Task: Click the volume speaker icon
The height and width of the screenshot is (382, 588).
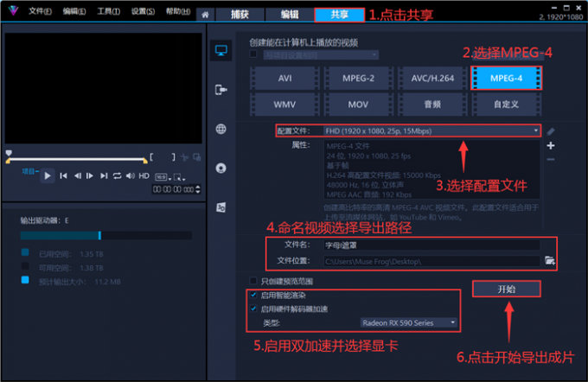Action: [x=130, y=175]
